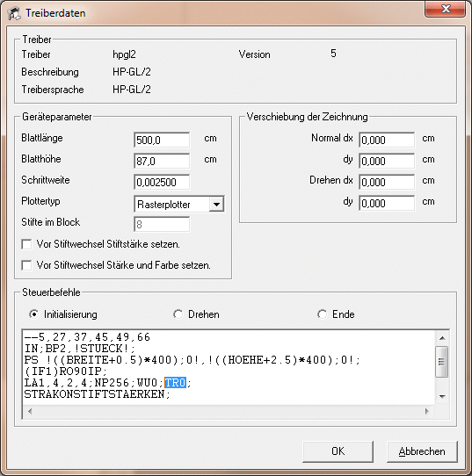472x476 pixels.
Task: Select the Drehen radio button
Action: click(x=178, y=314)
